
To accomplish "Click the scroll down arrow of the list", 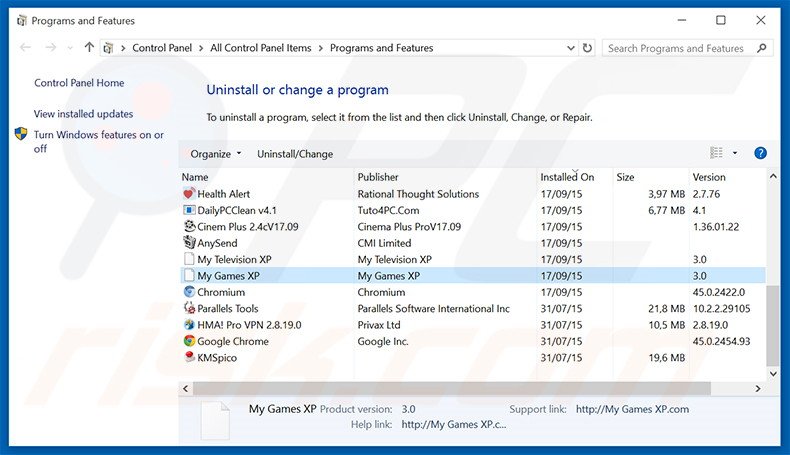I will point(773,373).
